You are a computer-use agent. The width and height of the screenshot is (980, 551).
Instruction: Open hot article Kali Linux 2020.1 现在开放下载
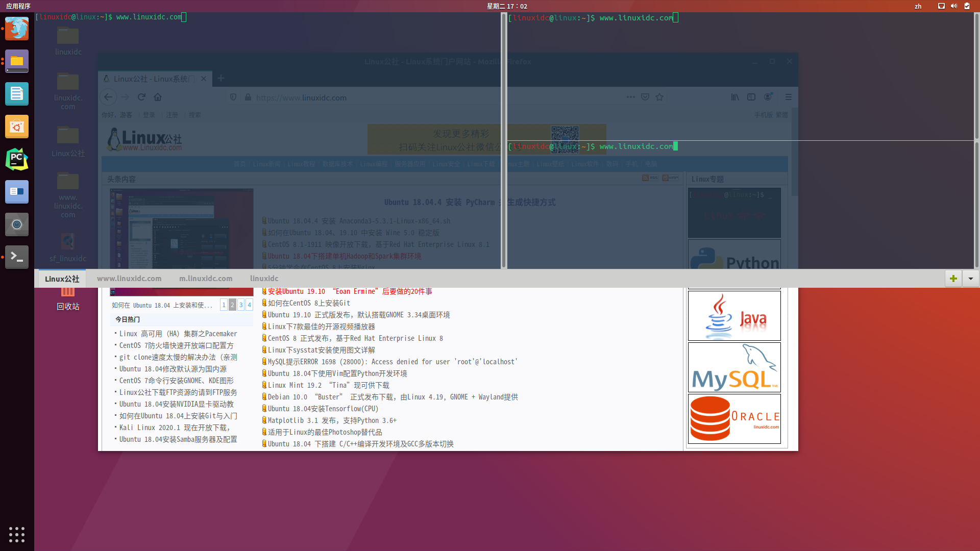[x=175, y=428]
